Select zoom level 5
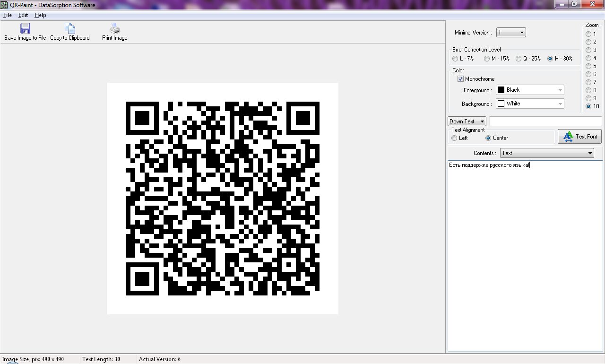The width and height of the screenshot is (605, 364). click(x=588, y=66)
